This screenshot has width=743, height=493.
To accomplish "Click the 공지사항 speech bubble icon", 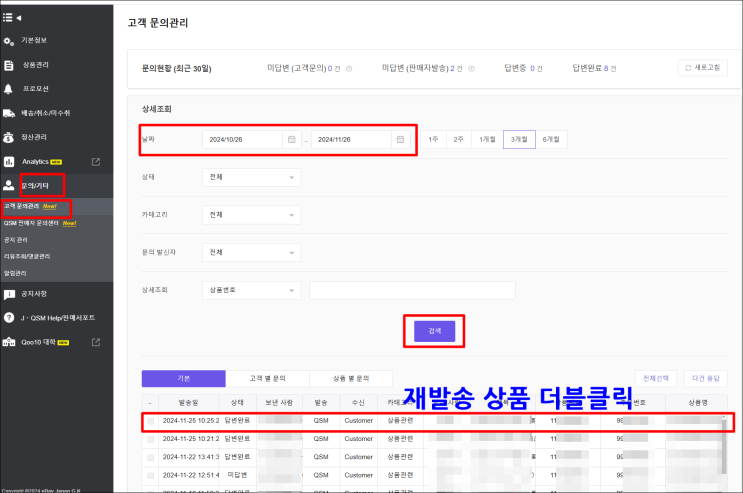I will click(x=9, y=294).
